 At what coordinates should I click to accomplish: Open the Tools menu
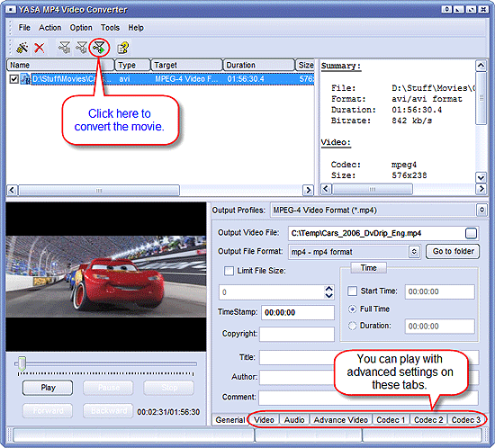110,28
